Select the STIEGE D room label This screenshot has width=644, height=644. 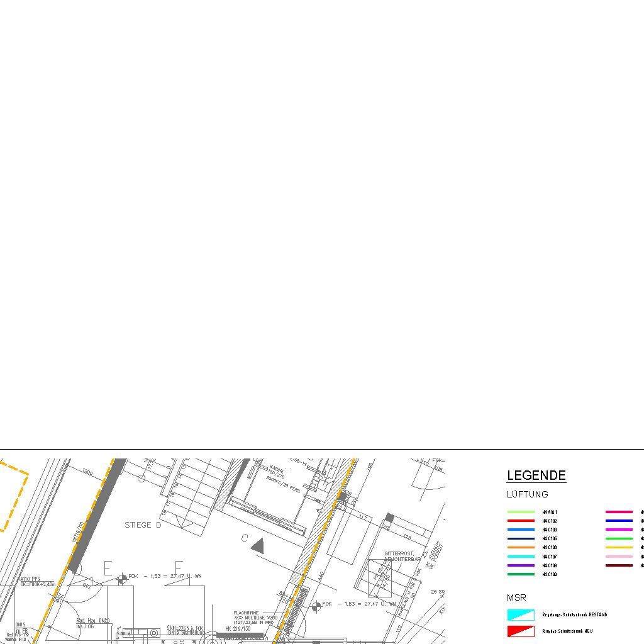coord(143,525)
